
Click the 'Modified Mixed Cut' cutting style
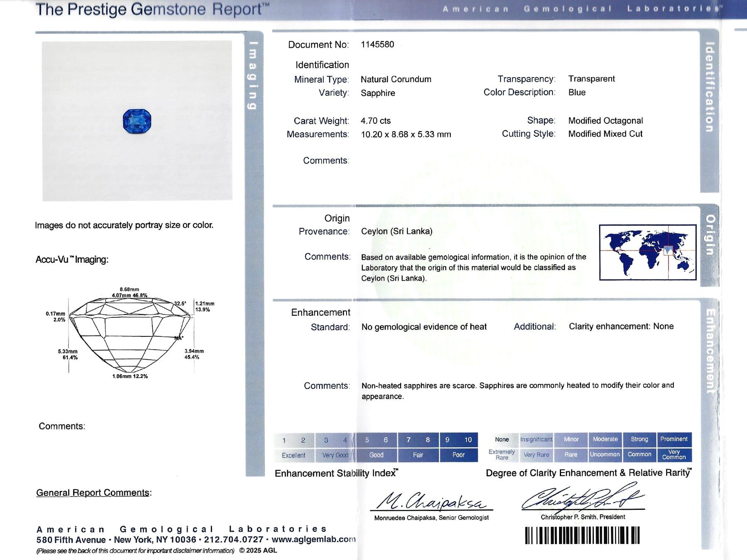[605, 134]
